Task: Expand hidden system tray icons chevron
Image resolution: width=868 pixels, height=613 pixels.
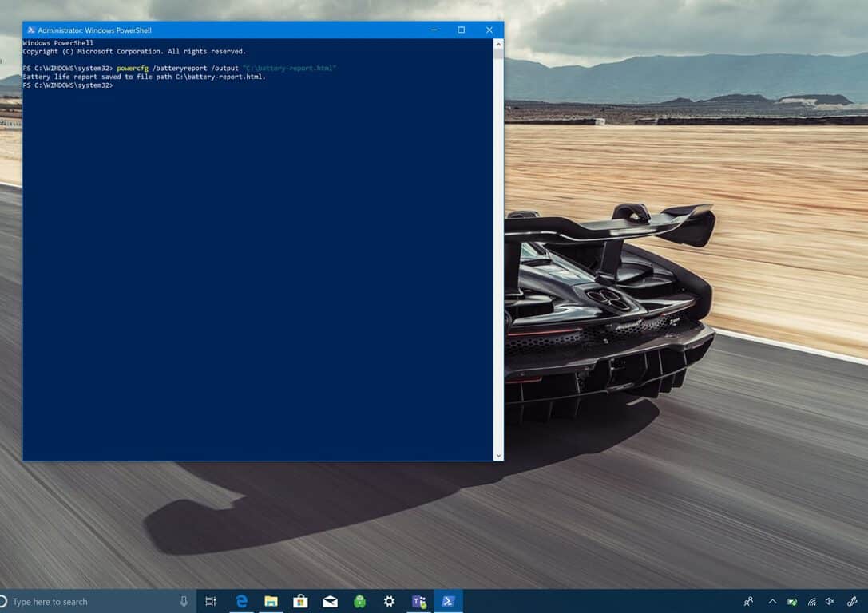Action: tap(772, 601)
